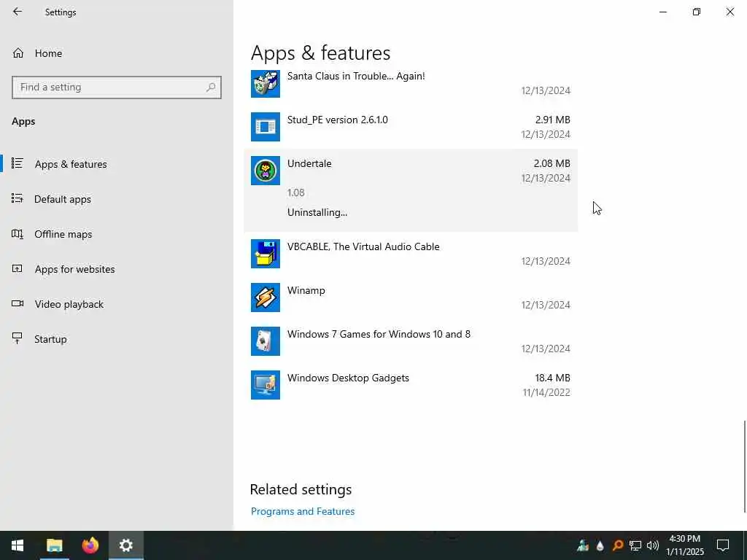Click the Find a setting search box
747x560 pixels.
(116, 87)
